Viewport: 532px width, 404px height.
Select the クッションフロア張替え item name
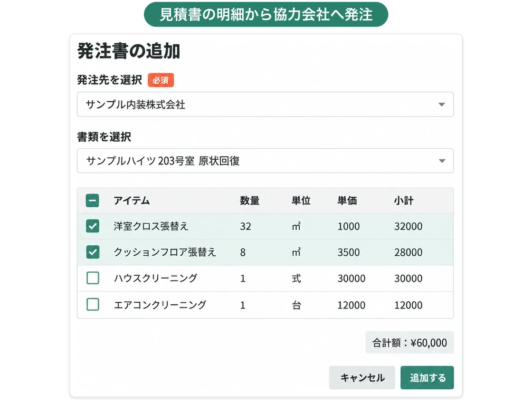[x=164, y=252]
